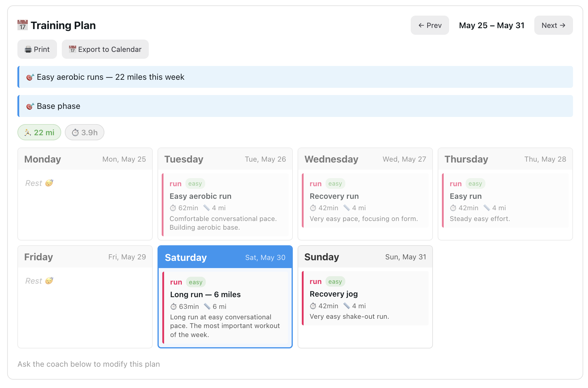The width and height of the screenshot is (588, 388).
Task: Click the Recovery run workout title
Action: 334,196
